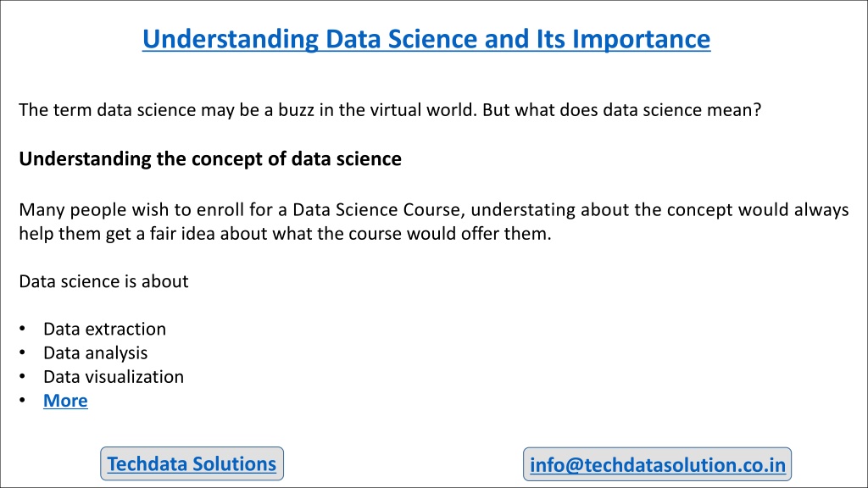The image size is (868, 488).
Task: Click the 'Data science is about' line
Action: (103, 281)
